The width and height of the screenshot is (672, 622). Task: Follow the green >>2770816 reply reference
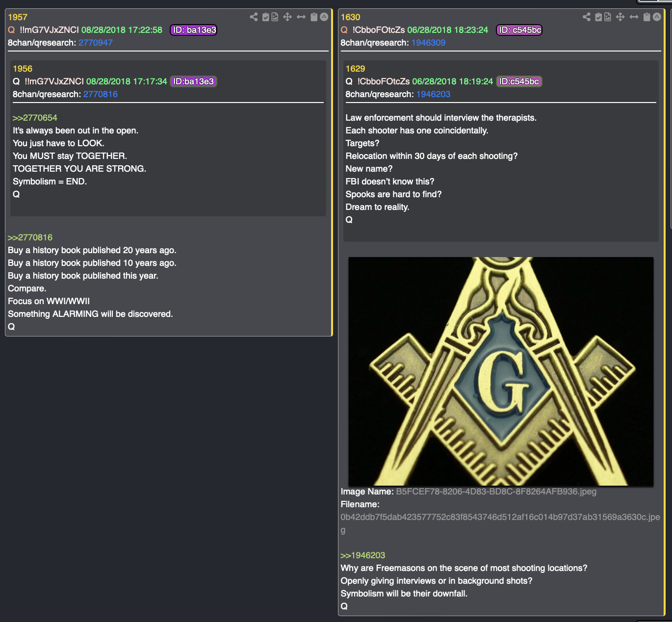[x=30, y=237]
